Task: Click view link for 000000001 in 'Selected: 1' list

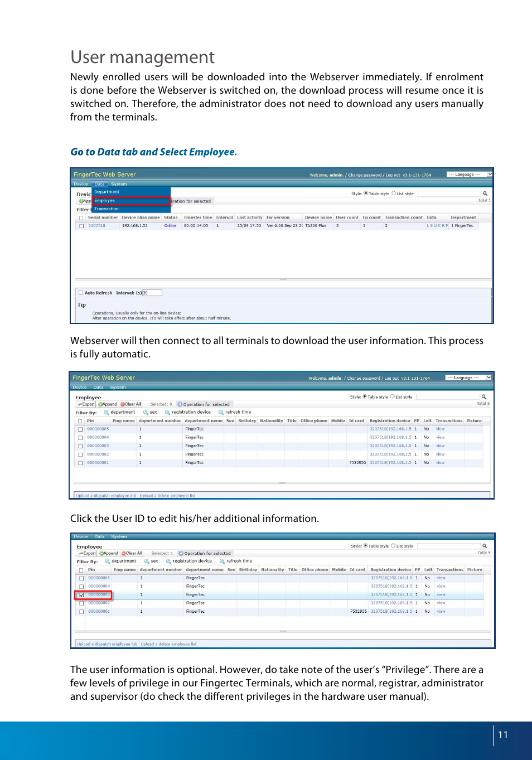Action: (441, 612)
